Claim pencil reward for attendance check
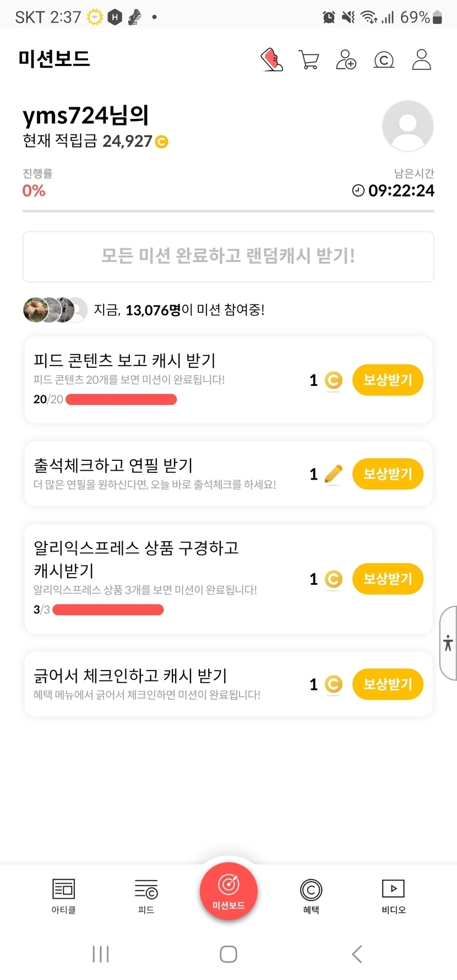Viewport: 457px width, 980px height. tap(388, 474)
